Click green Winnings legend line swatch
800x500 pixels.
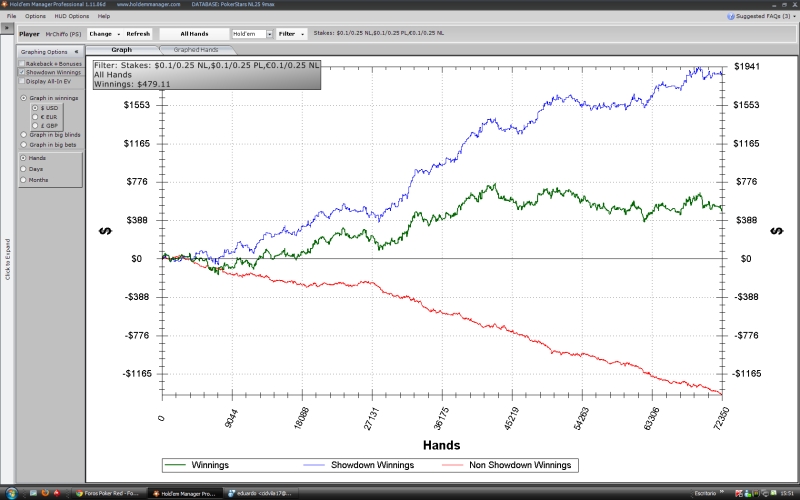tap(176, 465)
